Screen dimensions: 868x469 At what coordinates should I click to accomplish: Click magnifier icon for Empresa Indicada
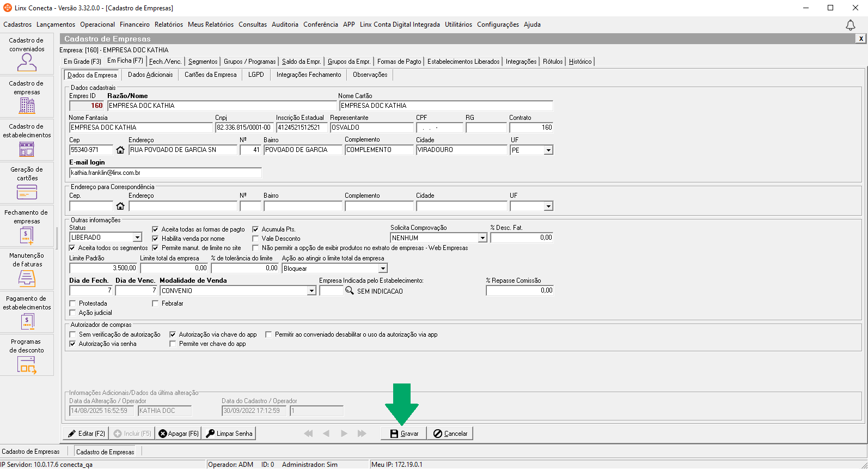[350, 291]
